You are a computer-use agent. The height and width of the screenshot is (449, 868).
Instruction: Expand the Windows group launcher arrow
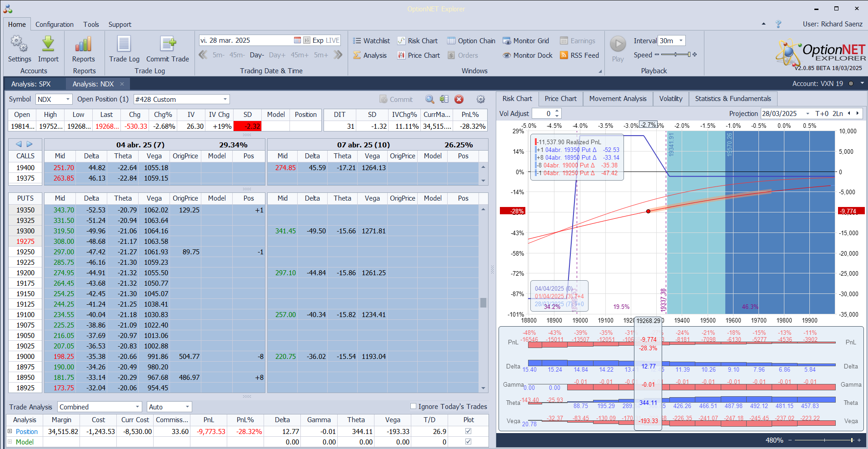(x=600, y=71)
